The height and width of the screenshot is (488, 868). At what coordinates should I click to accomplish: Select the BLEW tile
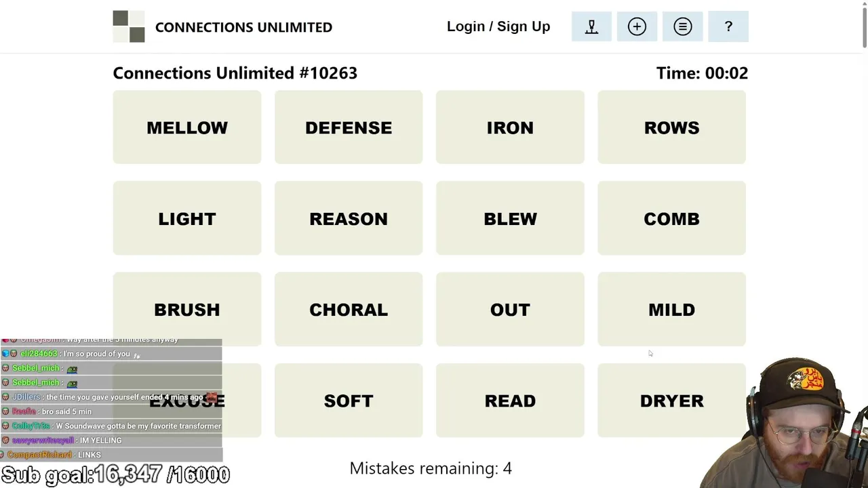(x=510, y=219)
